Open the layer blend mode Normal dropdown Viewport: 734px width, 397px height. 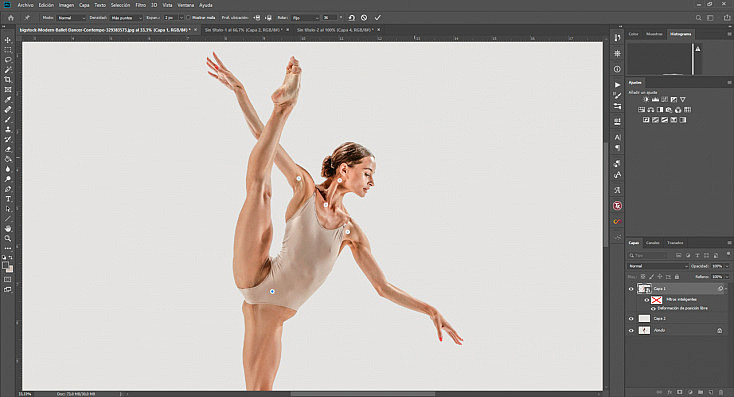click(658, 266)
